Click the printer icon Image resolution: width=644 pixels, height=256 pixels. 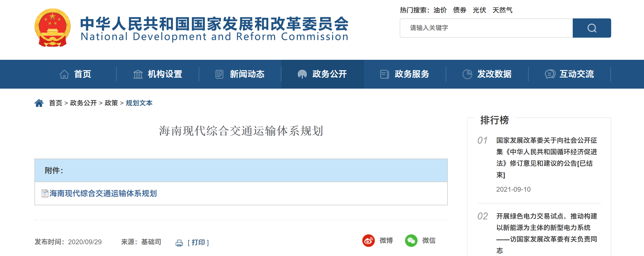pyautogui.click(x=179, y=243)
